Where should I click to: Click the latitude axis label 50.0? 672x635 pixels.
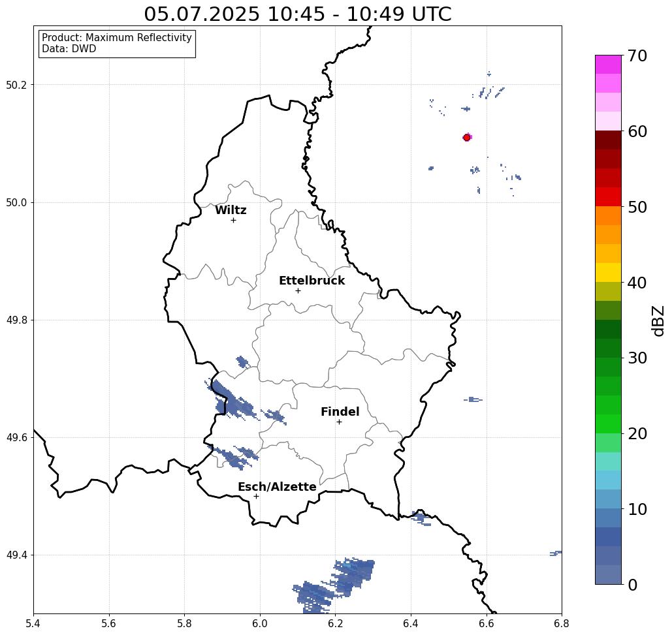(x=16, y=202)
